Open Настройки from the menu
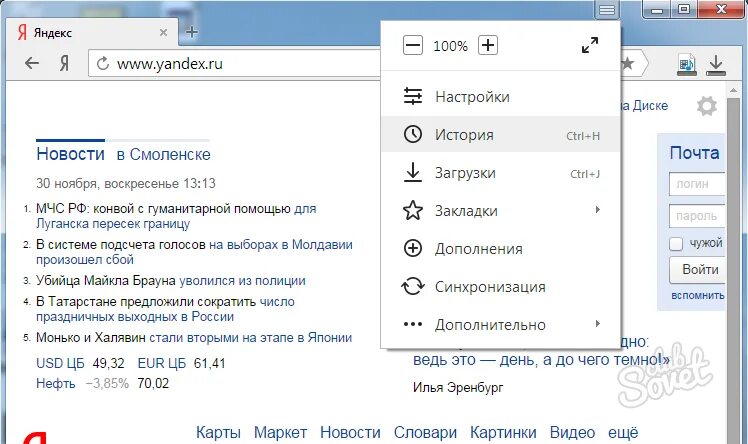This screenshot has height=444, width=748. click(500, 97)
